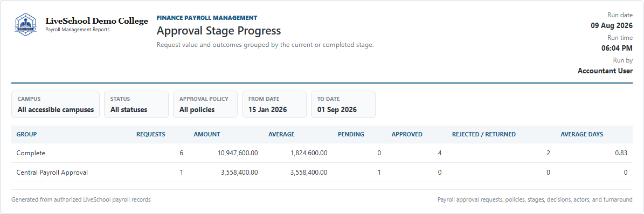
Task: Select the Status filter showing All statuses
Action: 136,105
